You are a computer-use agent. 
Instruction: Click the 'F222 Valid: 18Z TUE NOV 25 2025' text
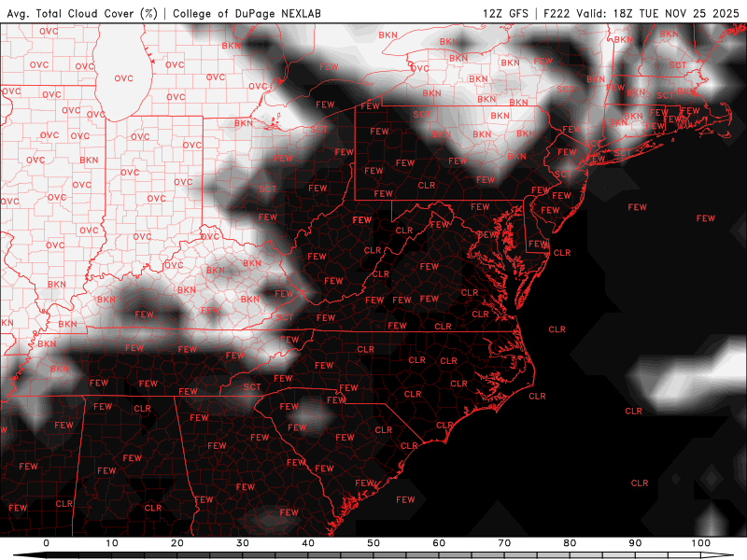pos(641,13)
